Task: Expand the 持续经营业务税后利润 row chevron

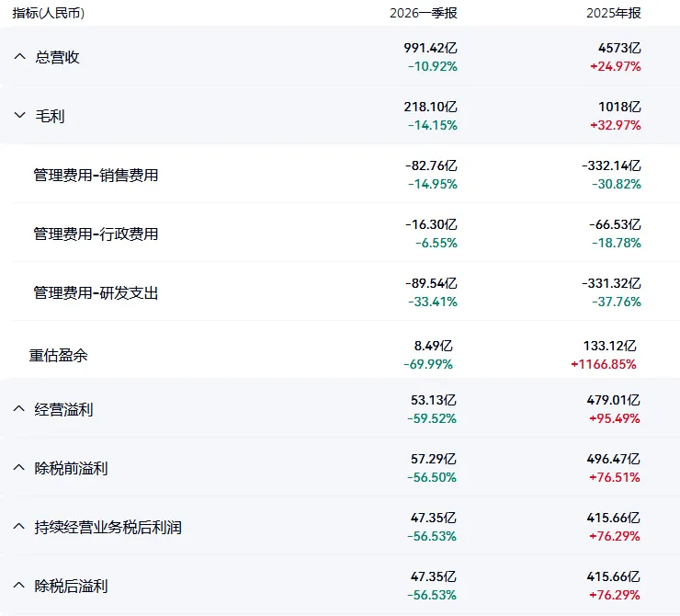Action: [18, 527]
